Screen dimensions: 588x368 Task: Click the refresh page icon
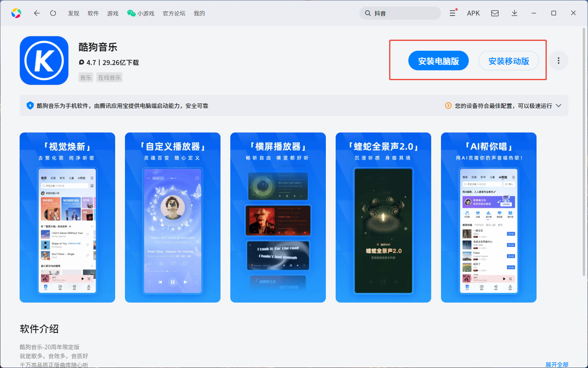point(53,13)
